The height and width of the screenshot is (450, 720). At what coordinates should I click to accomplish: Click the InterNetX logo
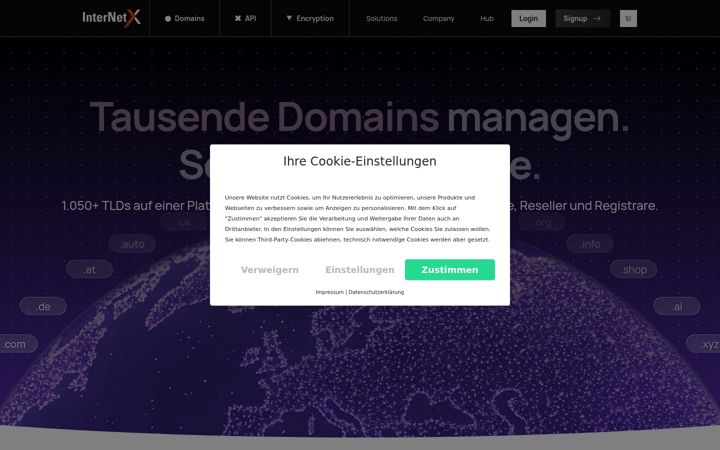point(111,18)
